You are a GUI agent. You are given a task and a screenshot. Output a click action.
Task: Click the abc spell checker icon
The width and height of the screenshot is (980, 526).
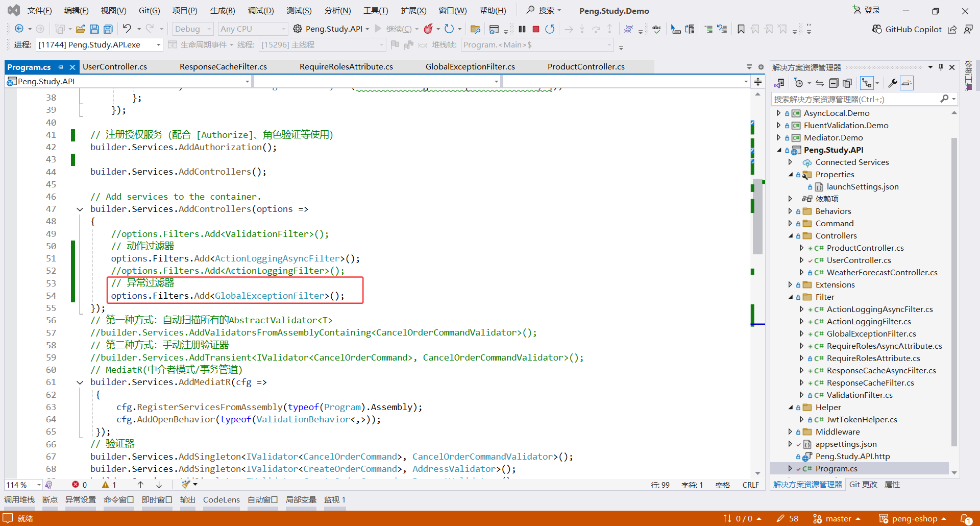point(657,29)
